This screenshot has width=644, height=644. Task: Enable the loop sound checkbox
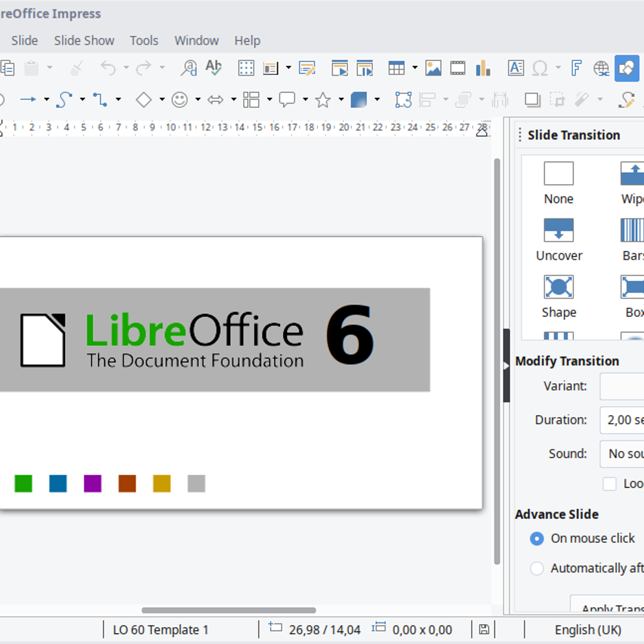tap(609, 483)
